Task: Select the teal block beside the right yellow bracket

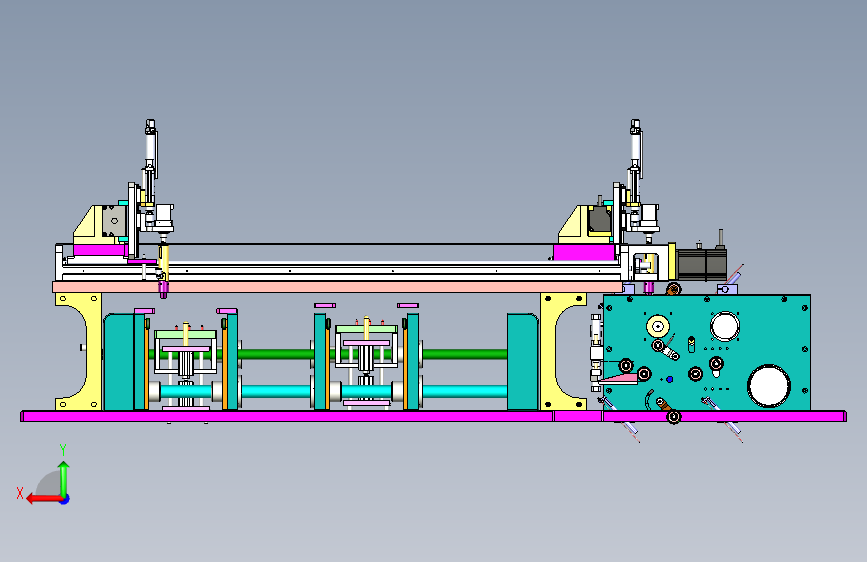Action: 523,362
